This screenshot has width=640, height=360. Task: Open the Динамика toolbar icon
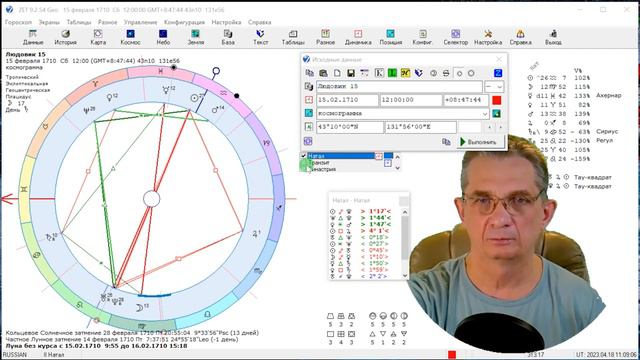[358, 37]
